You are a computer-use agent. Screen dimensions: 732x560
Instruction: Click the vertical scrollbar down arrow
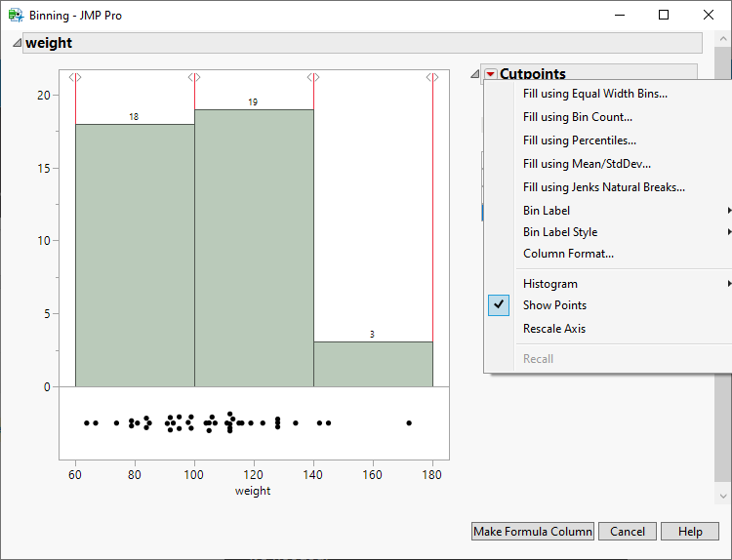click(723, 496)
